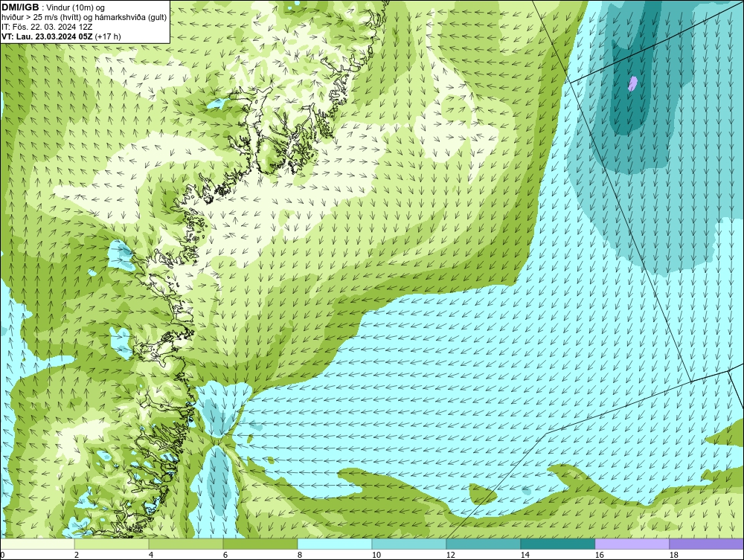This screenshot has height=560, width=744.
Task: Click the 8–10 m/s light cyan legend swatch
Action: (x=335, y=544)
